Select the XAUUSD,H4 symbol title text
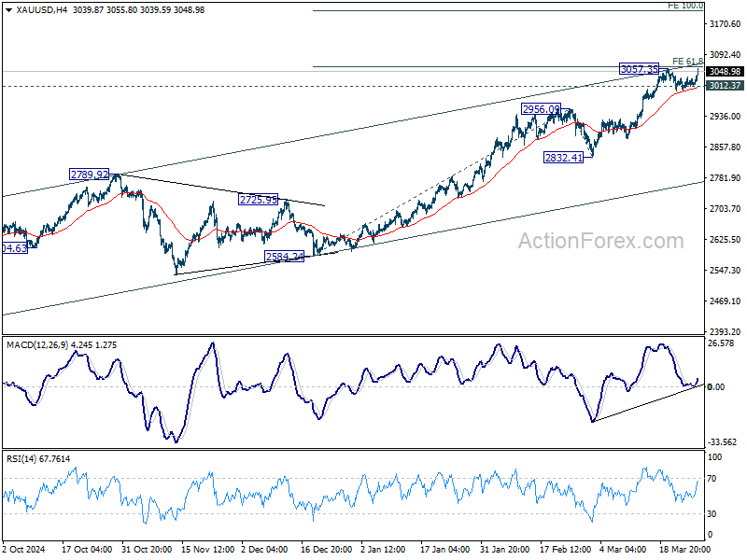Screen dimensions: 747x560 tap(41, 10)
